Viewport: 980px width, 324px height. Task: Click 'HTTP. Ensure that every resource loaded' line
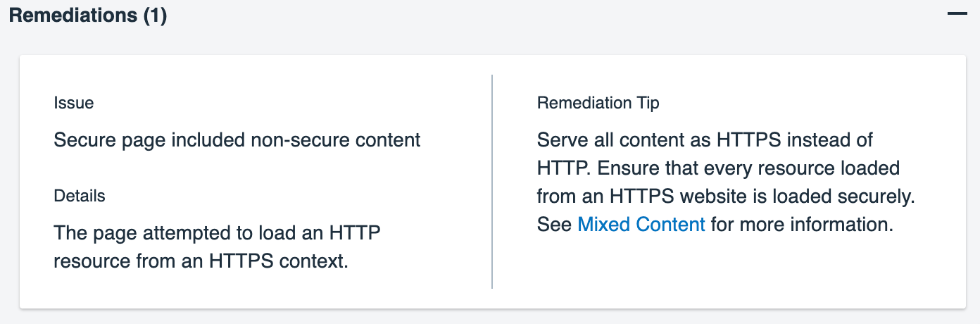(718, 168)
